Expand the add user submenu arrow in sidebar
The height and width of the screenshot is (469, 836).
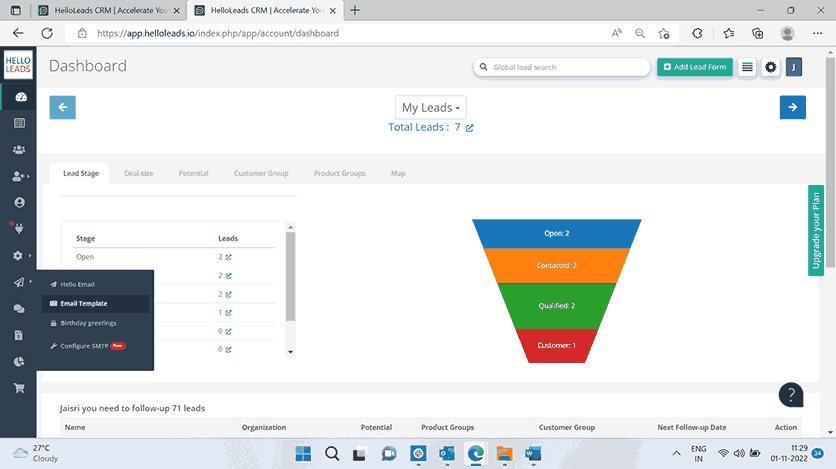28,176
